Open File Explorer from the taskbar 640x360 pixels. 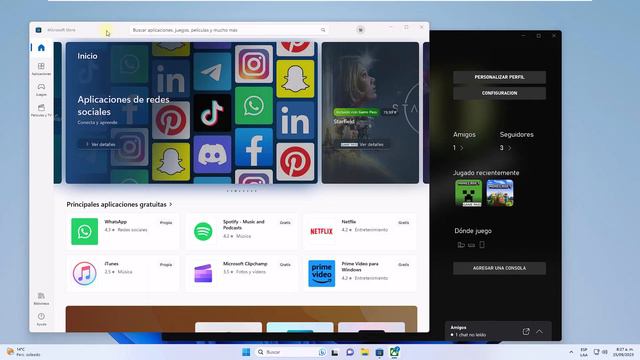[x=364, y=352]
